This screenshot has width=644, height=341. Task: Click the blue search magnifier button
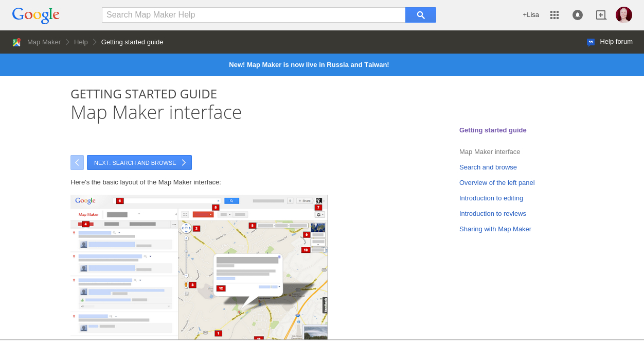pyautogui.click(x=421, y=15)
